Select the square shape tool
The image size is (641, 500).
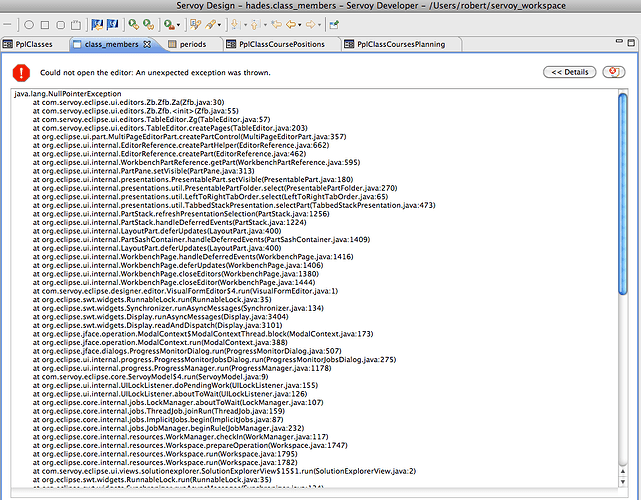tap(45, 25)
